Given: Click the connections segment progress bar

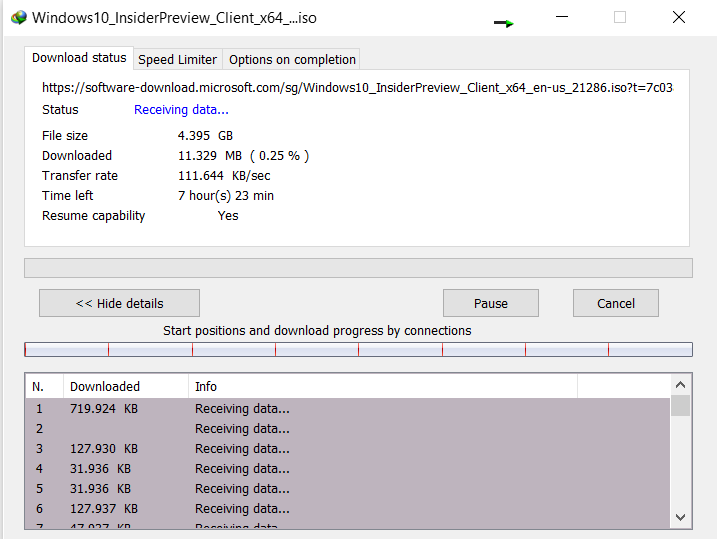Looking at the screenshot, I should point(358,349).
